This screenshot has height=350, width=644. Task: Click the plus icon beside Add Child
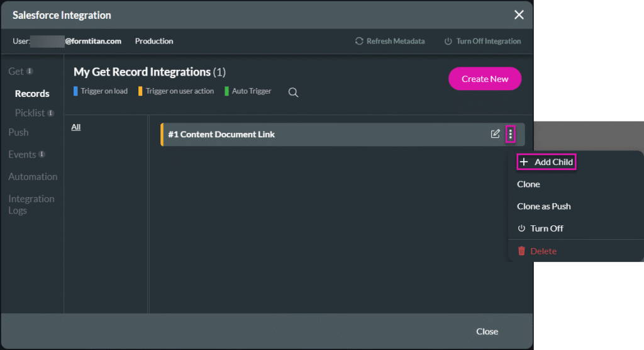(524, 162)
